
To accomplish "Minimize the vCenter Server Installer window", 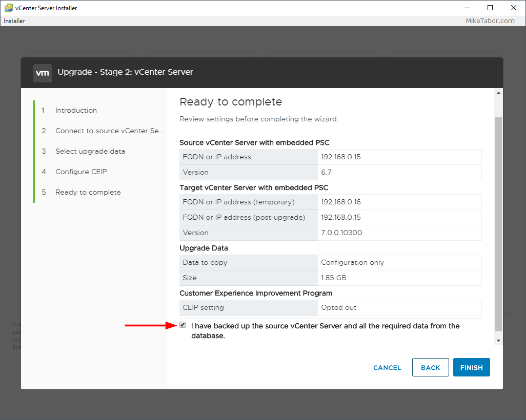I will (x=467, y=8).
